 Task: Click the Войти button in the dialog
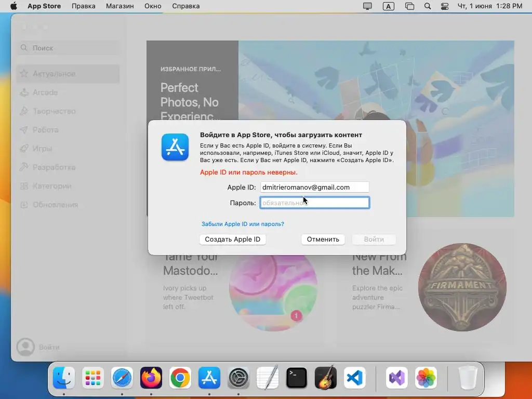point(374,239)
